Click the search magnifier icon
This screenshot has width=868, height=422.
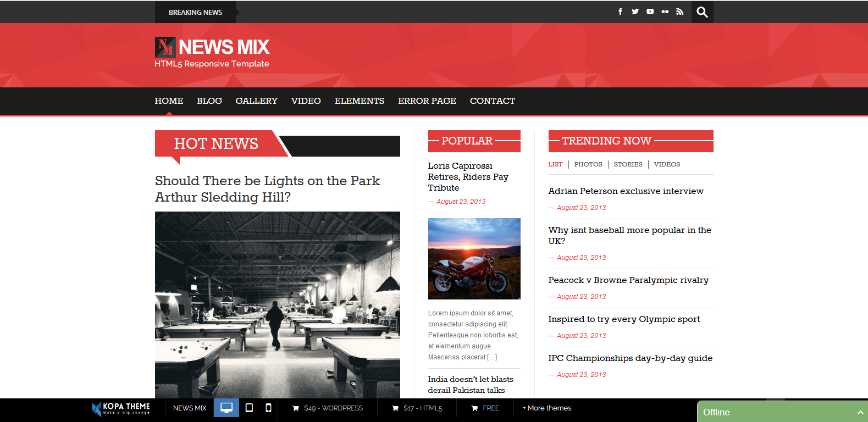click(x=702, y=12)
